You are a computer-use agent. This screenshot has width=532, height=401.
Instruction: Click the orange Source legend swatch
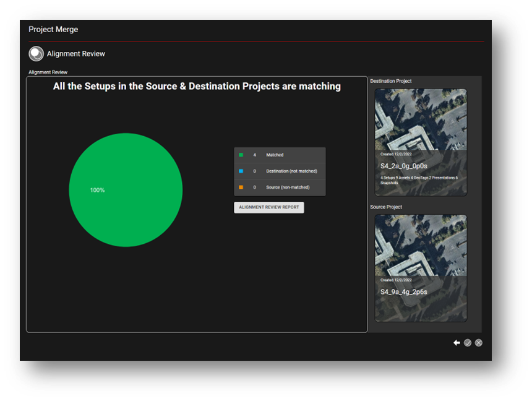click(241, 187)
